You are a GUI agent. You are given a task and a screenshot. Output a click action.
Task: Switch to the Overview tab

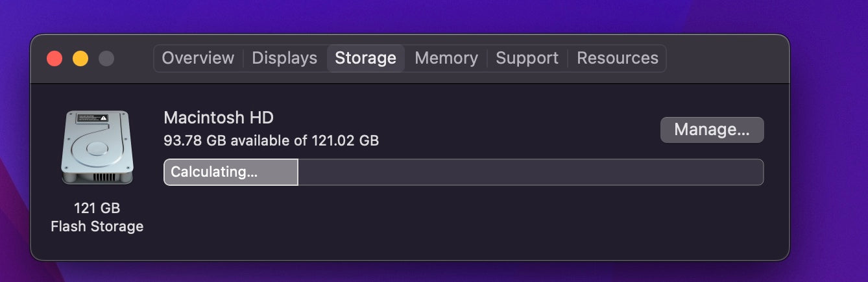[x=198, y=58]
